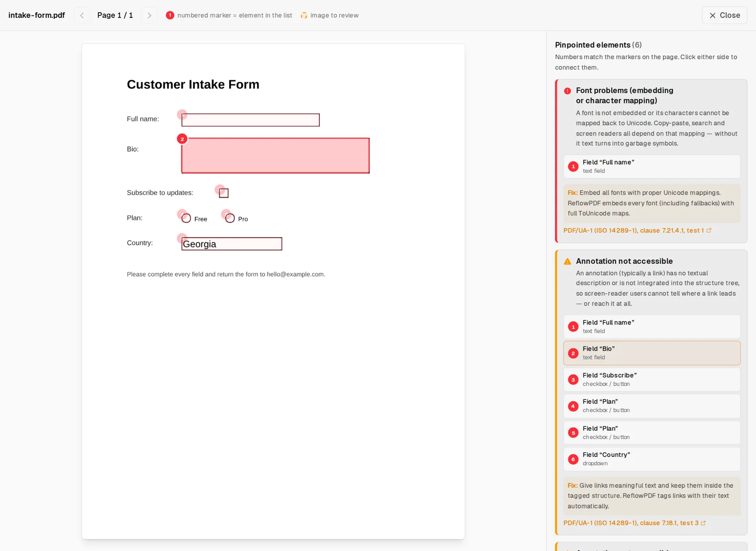The image size is (756, 551).
Task: Click the faded marker on Country field
Action: coord(182,238)
